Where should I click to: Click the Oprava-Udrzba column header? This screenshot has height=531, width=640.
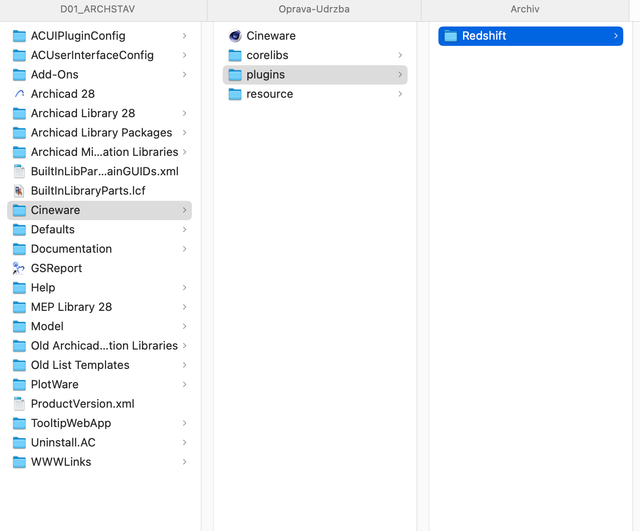(x=314, y=9)
